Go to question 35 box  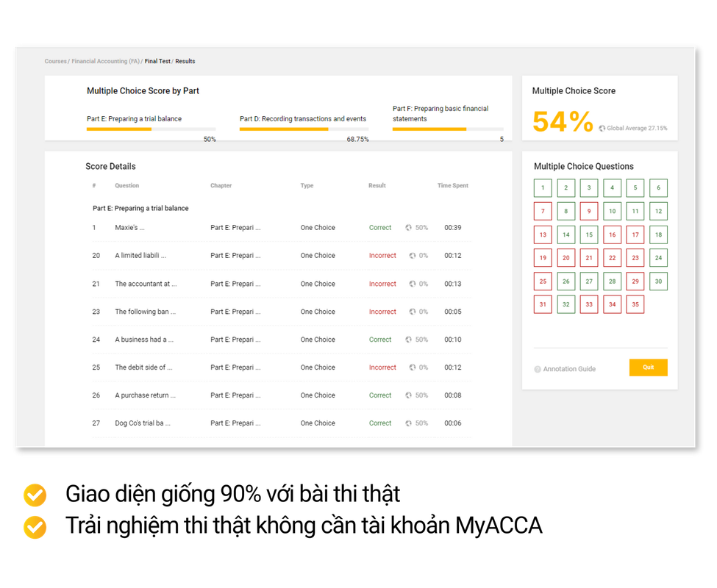(635, 304)
